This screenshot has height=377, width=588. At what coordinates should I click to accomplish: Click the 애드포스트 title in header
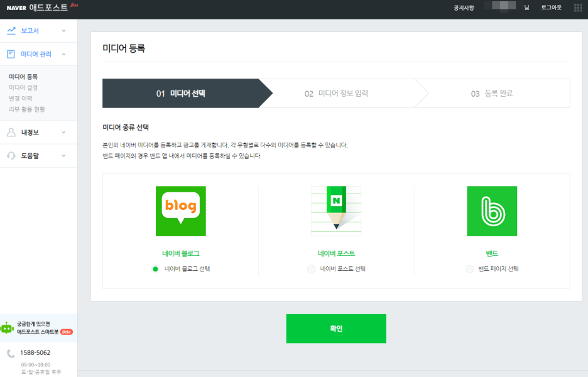[x=48, y=8]
